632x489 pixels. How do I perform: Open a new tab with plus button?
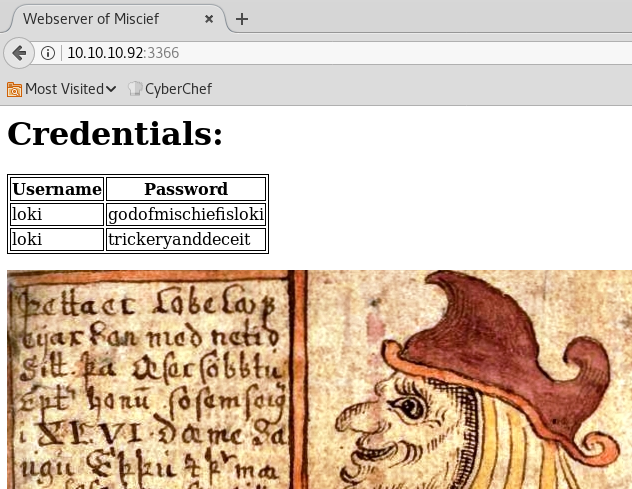click(242, 19)
